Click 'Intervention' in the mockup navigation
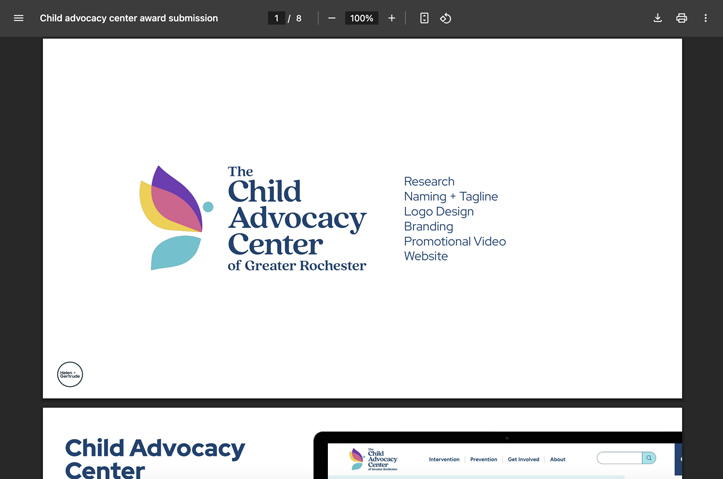The image size is (723, 479). tap(444, 459)
